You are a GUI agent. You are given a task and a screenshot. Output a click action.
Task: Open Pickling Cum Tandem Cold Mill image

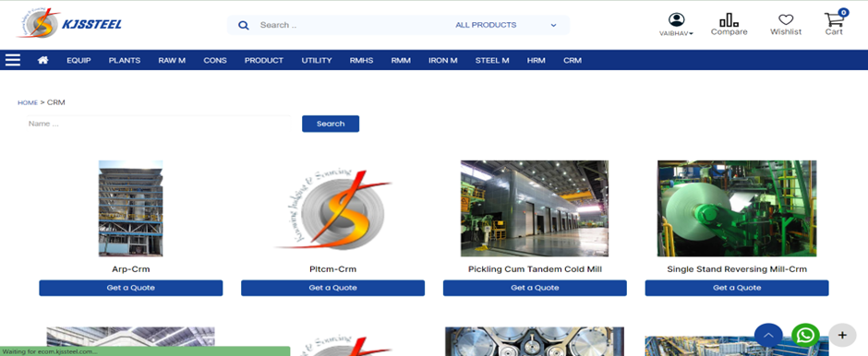[x=535, y=208]
